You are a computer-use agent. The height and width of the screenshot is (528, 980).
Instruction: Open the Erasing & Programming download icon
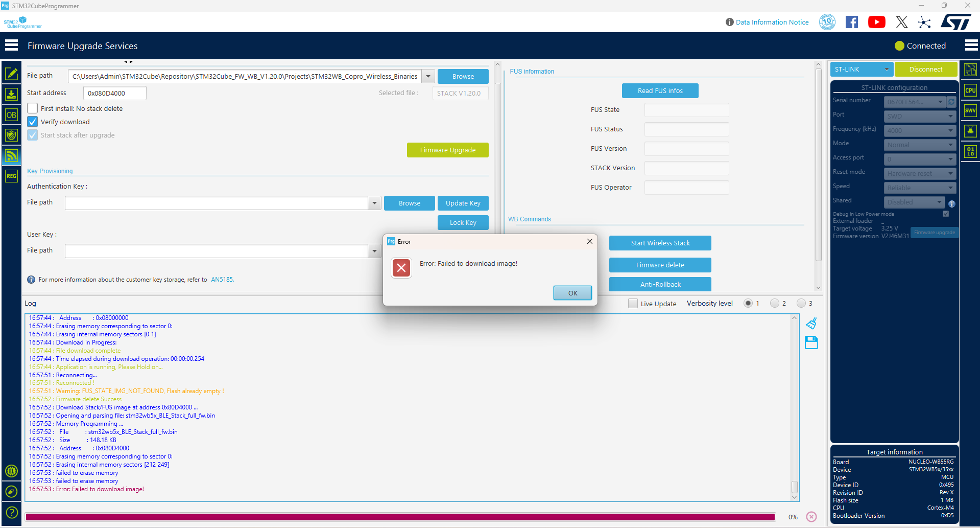11,94
